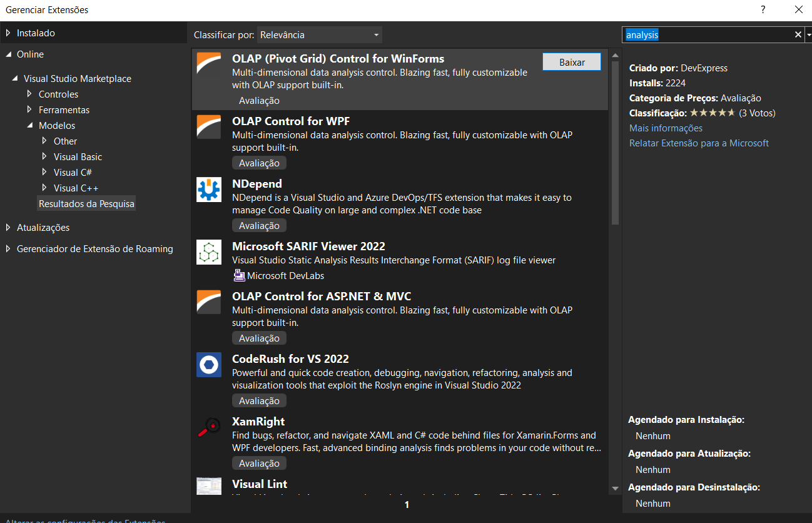
Task: Click the Visual Lint thumbnail icon
Action: 209,486
